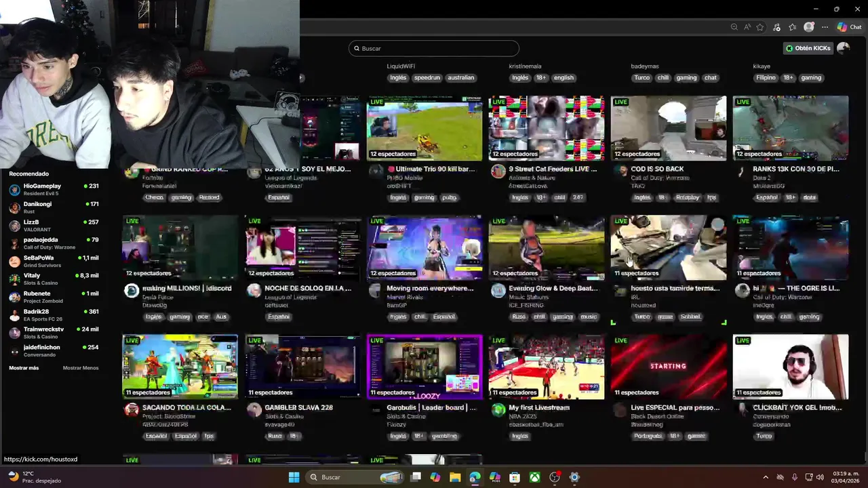The width and height of the screenshot is (868, 488).
Task: Click the gambling tag under Garobulls stream
Action: [x=445, y=436]
